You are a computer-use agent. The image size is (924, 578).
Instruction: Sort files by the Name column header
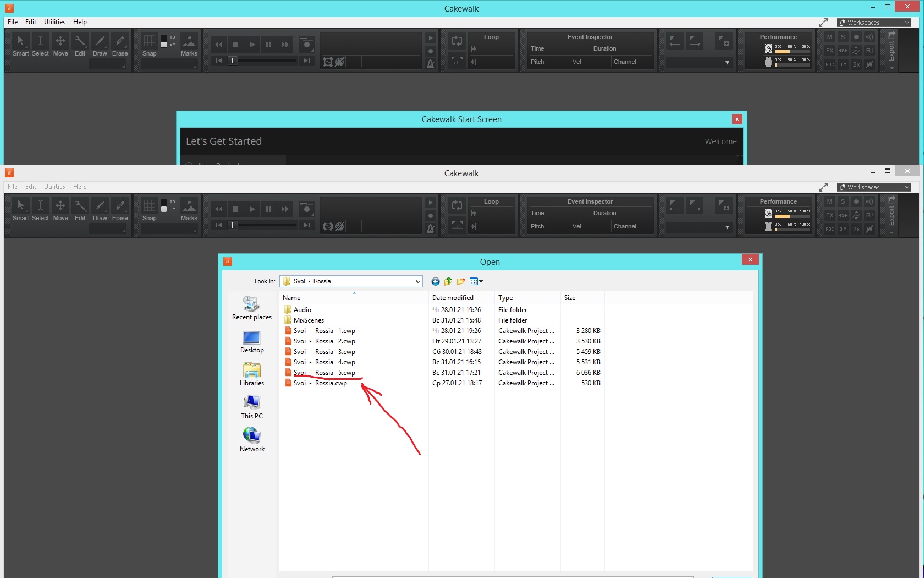(x=354, y=298)
